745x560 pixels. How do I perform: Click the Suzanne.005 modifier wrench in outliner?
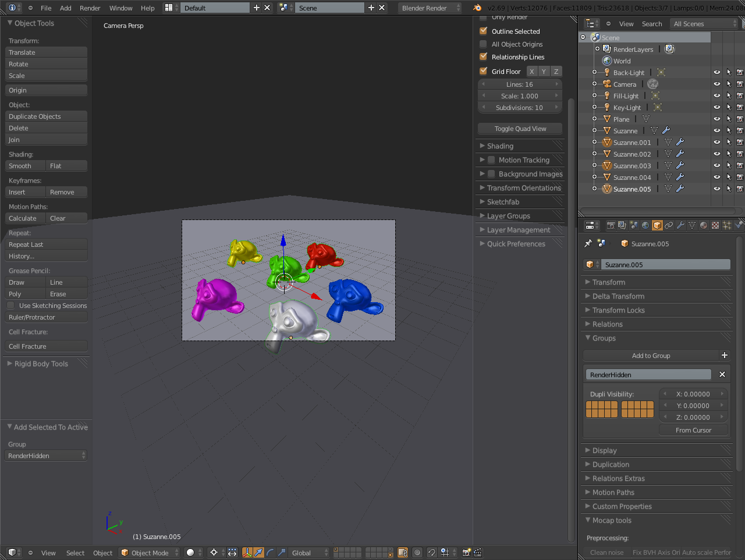[x=680, y=189]
